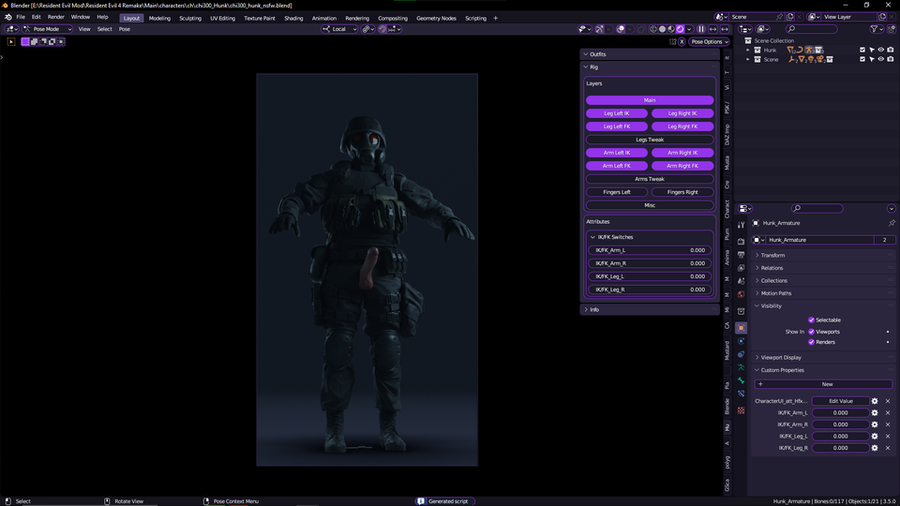900x506 pixels.
Task: Toggle exclude checkbox for Scene collection
Action: (862, 59)
